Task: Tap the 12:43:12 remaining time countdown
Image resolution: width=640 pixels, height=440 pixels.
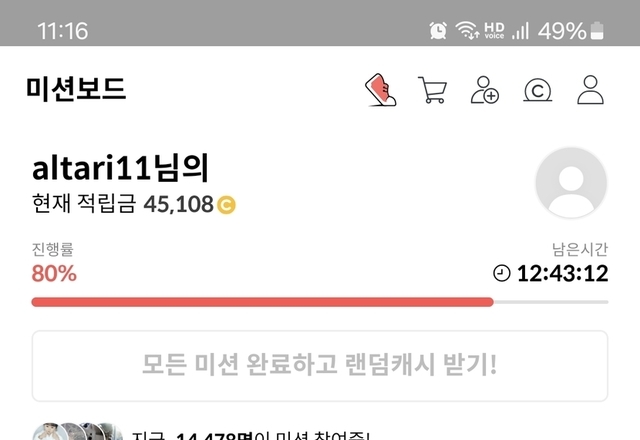Action: click(562, 273)
